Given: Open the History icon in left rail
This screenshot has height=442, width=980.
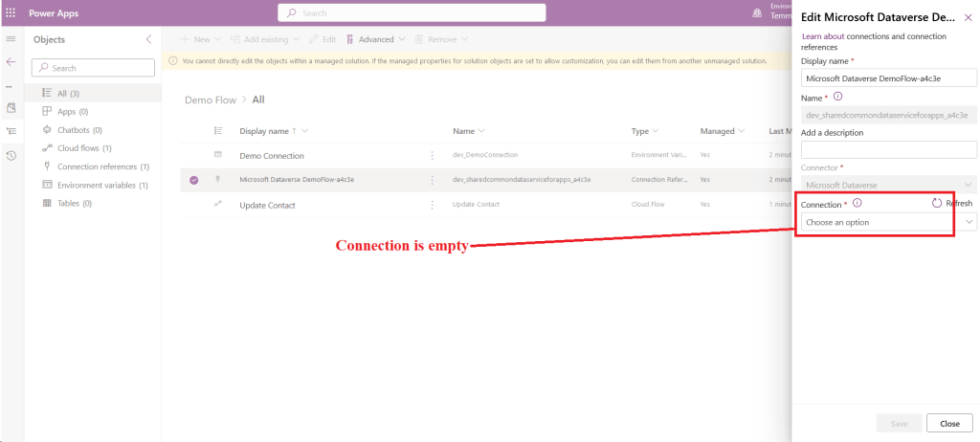Looking at the screenshot, I should [11, 156].
